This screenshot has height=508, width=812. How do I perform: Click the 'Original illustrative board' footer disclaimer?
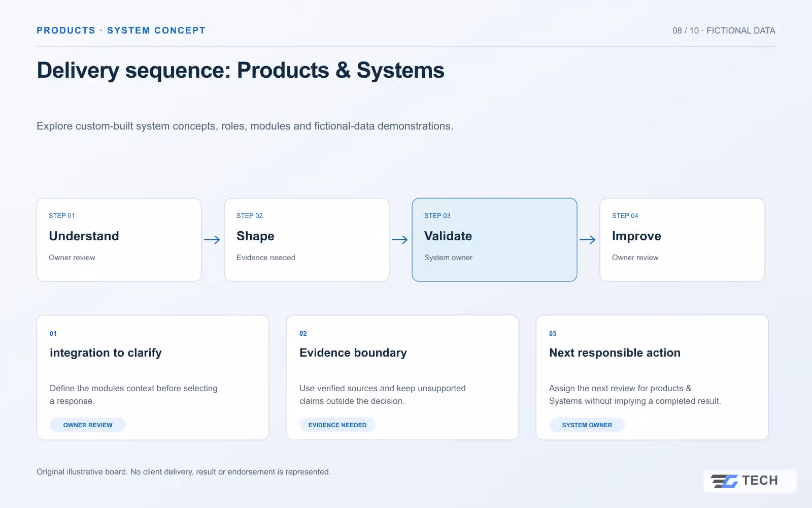pyautogui.click(x=184, y=472)
